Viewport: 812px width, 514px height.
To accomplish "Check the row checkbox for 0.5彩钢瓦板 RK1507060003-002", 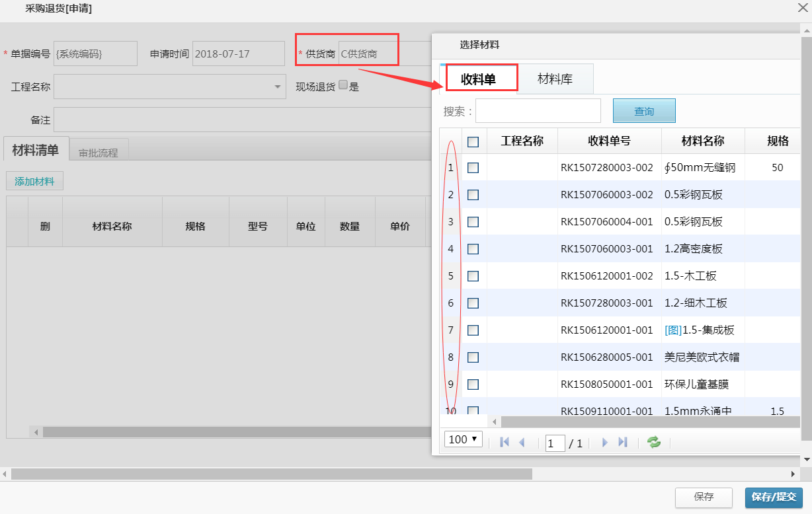I will [472, 195].
